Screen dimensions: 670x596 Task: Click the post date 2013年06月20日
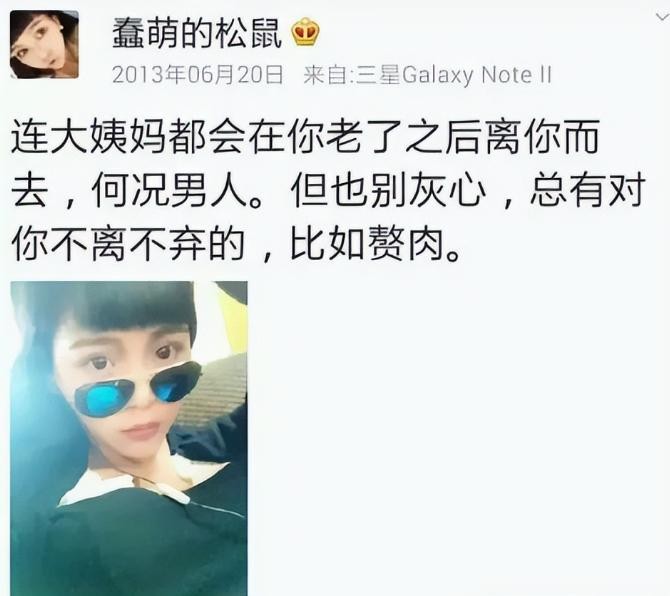pos(198,75)
